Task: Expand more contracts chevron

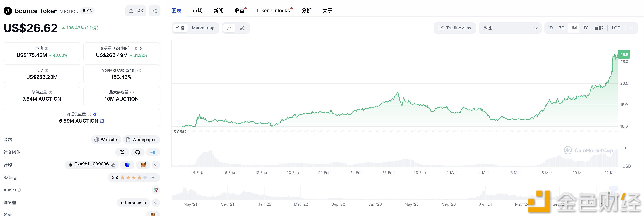Action: coord(156,165)
